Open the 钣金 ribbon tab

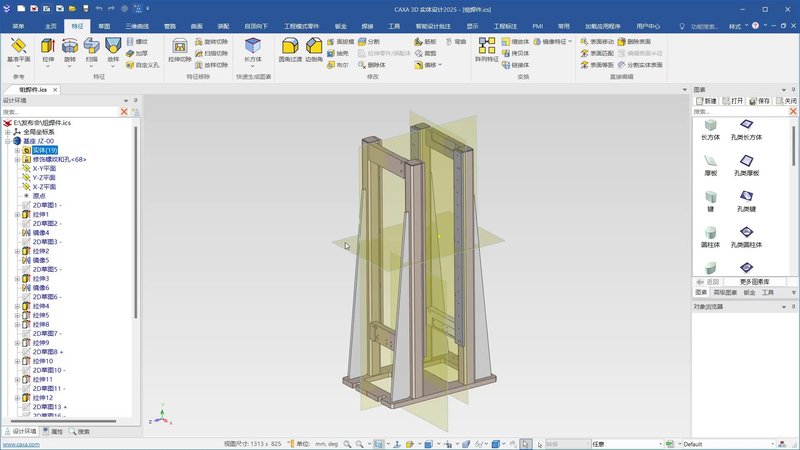tap(341, 26)
